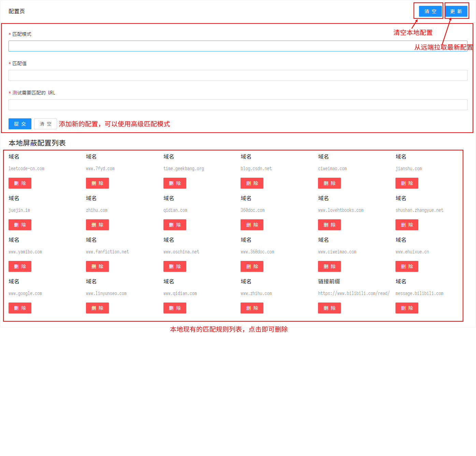The image size is (476, 456).
Task: Delete the www.7fyd.com rule
Action: pos(97,183)
